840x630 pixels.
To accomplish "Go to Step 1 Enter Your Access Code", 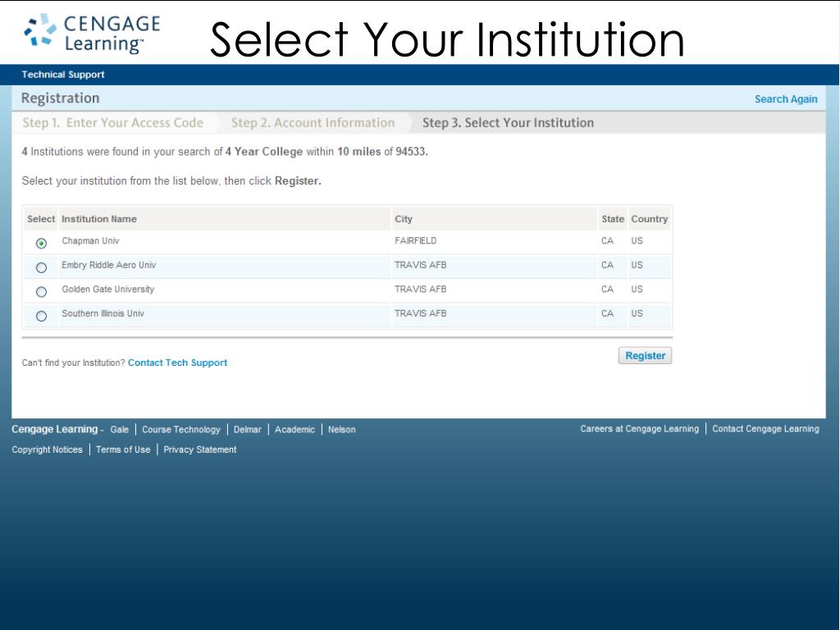I will tap(113, 123).
